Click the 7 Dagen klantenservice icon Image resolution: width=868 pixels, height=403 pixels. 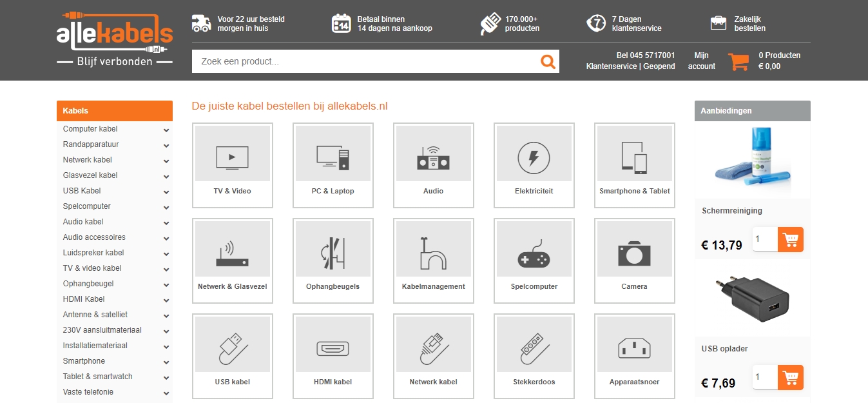(x=596, y=23)
